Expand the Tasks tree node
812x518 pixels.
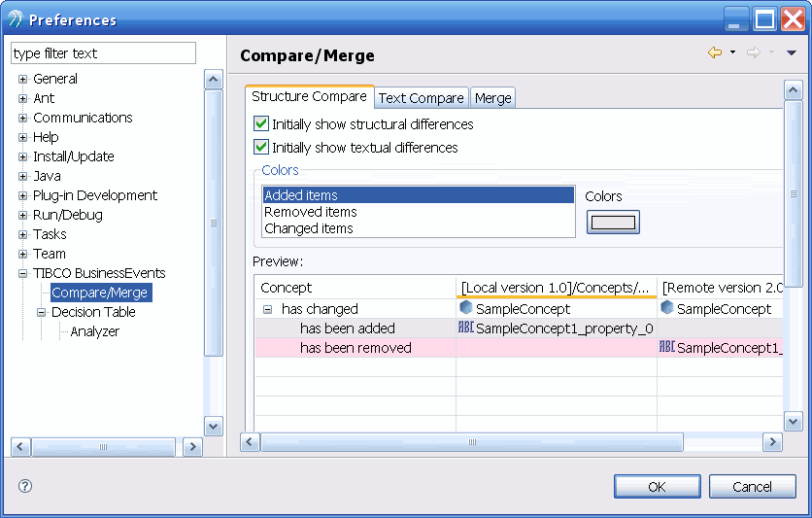click(22, 234)
